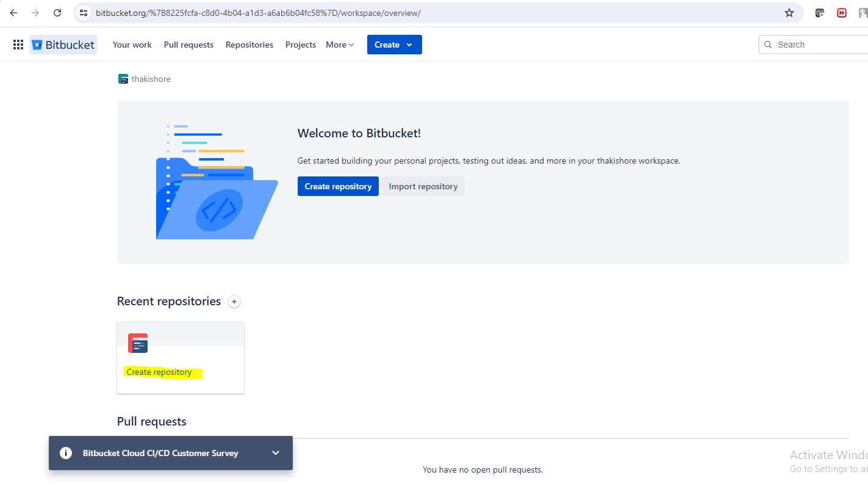Click the red repository avatar icon
Viewport: 868px width, 486px height.
click(x=138, y=343)
